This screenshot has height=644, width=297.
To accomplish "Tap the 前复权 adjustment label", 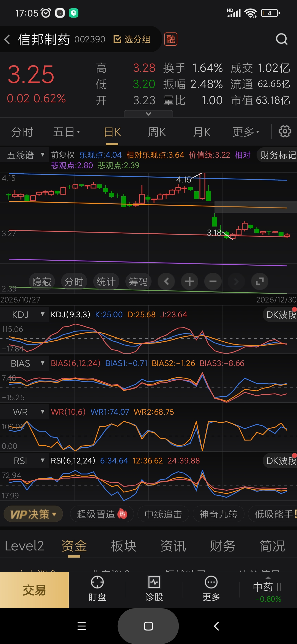I will pyautogui.click(x=63, y=155).
